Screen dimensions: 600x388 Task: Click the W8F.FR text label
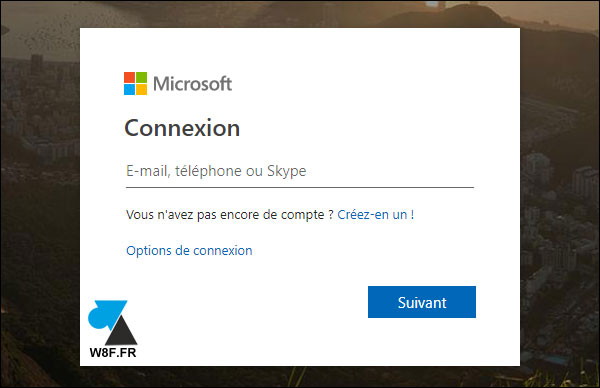pos(113,353)
